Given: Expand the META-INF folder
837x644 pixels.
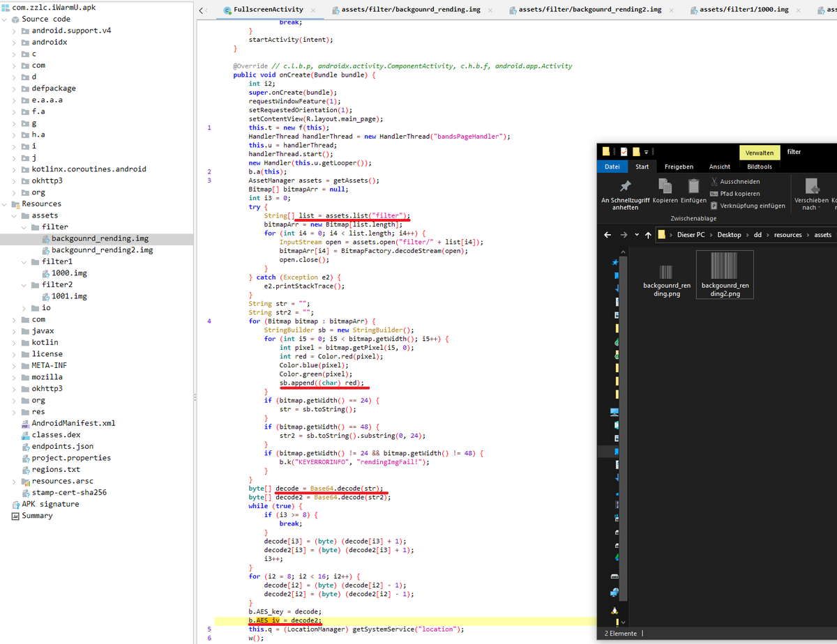Looking at the screenshot, I should (15, 365).
